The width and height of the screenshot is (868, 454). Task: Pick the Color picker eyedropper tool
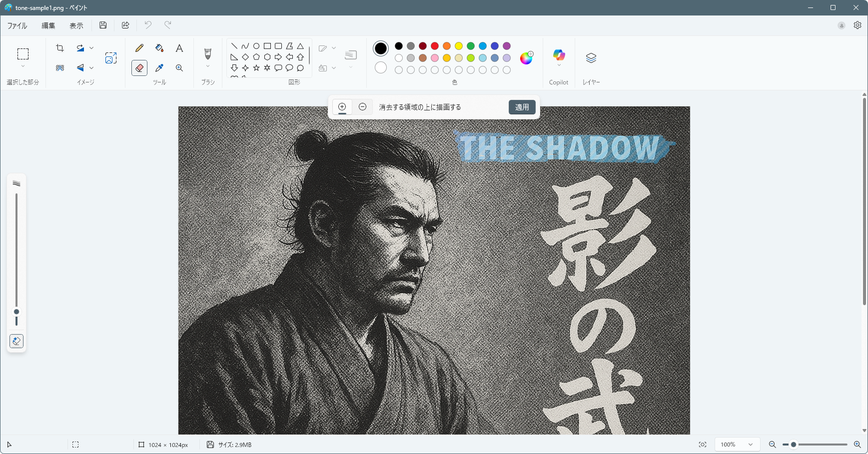(159, 68)
